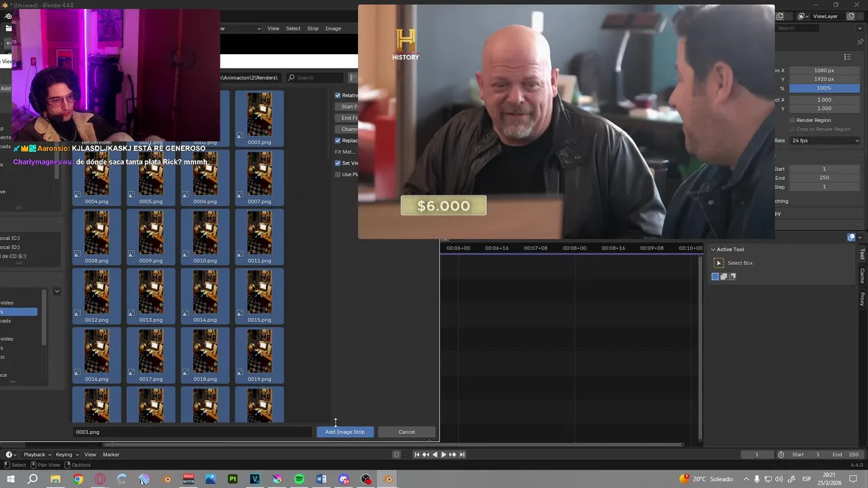868x488 pixels.
Task: Switch to the Proxy sidebar tab
Action: [x=863, y=299]
